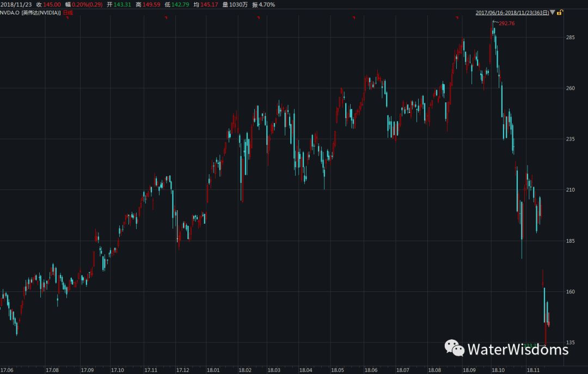Click the 185 price axis label

point(571,241)
